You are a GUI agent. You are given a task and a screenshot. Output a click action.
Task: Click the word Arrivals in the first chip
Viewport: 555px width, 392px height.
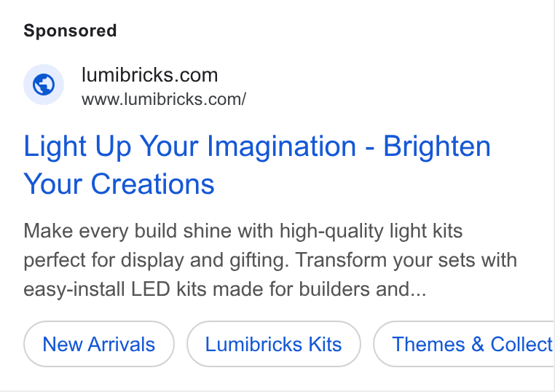coord(122,344)
